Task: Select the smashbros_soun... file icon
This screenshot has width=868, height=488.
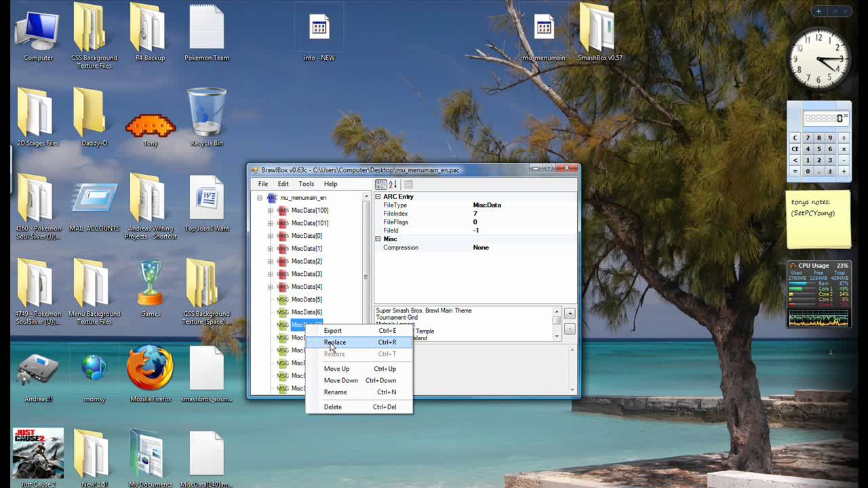Action: (207, 374)
